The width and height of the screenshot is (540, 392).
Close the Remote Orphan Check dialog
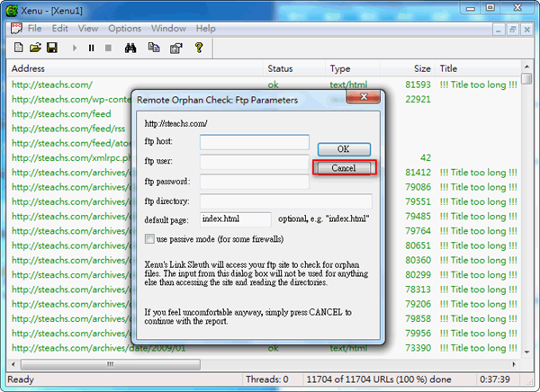click(x=363, y=97)
